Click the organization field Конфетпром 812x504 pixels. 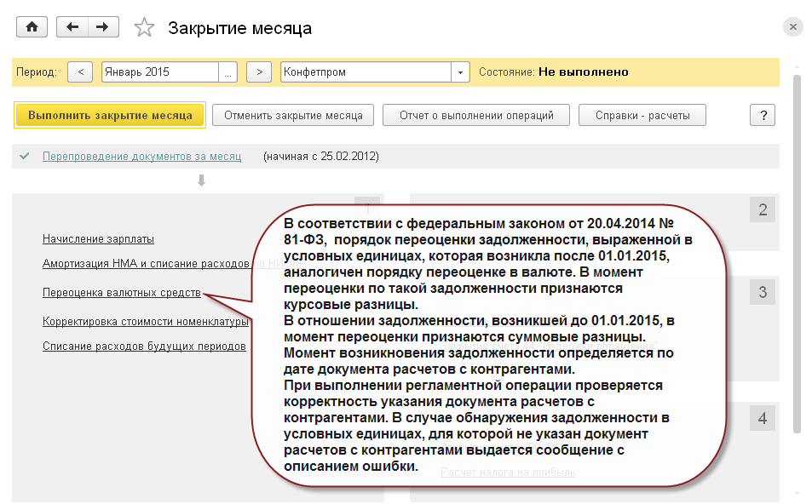(x=366, y=72)
